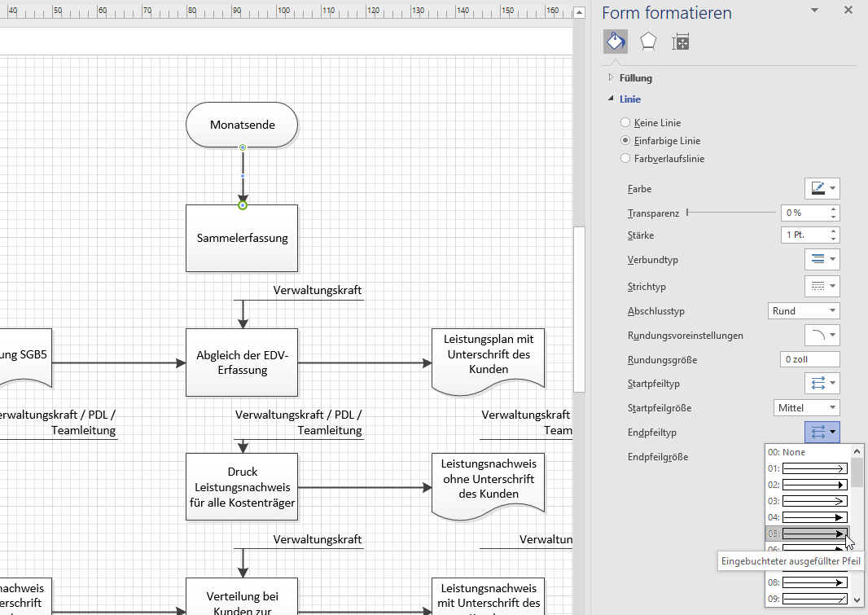The image size is (868, 615).
Task: Expand the Füllung section
Action: [x=635, y=78]
